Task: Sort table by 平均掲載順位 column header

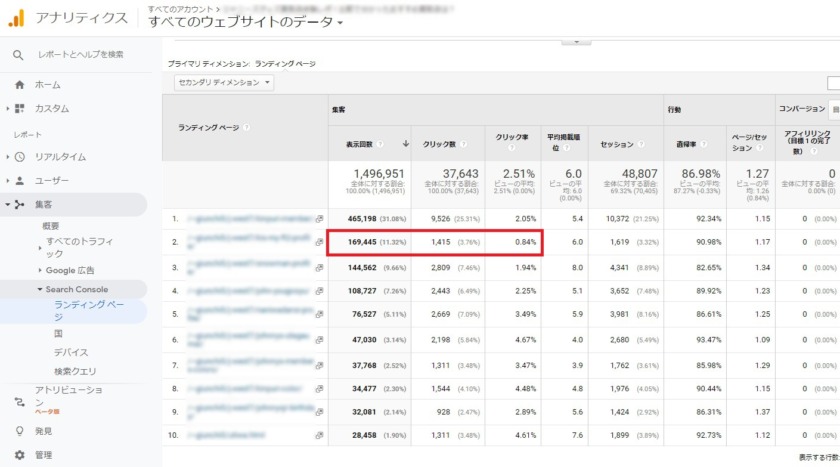Action: point(563,142)
